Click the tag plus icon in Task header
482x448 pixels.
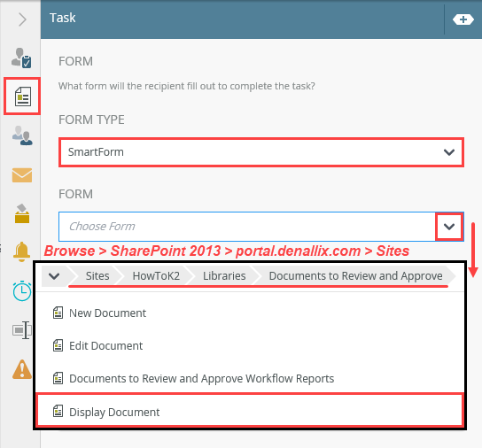pos(463,19)
